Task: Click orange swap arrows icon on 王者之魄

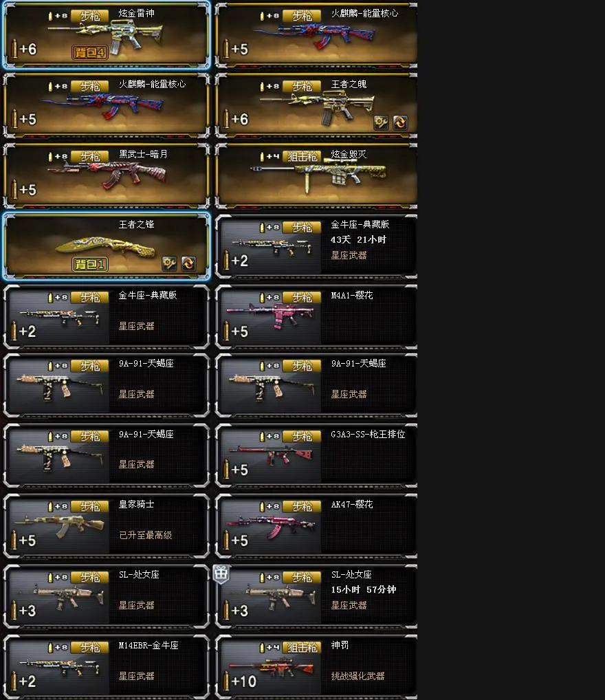Action: 400,122
